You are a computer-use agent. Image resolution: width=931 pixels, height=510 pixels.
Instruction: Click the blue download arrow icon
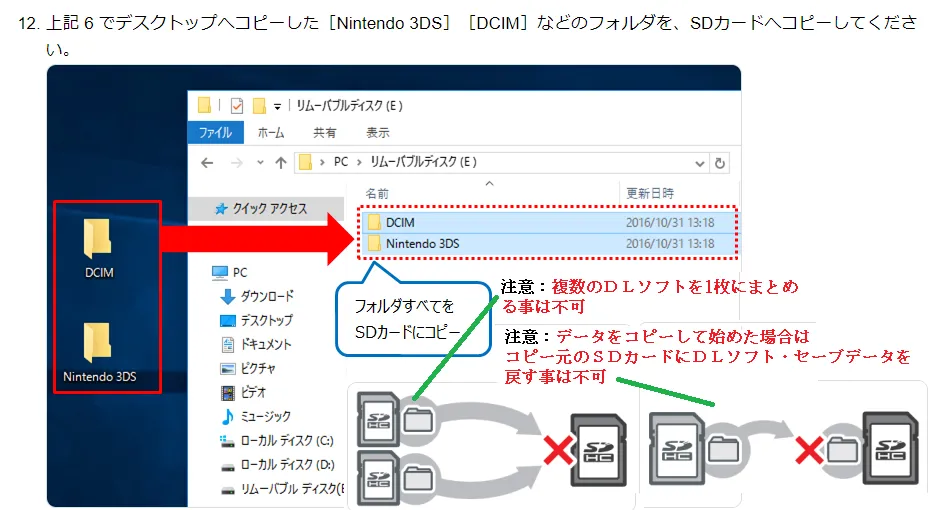tap(227, 296)
